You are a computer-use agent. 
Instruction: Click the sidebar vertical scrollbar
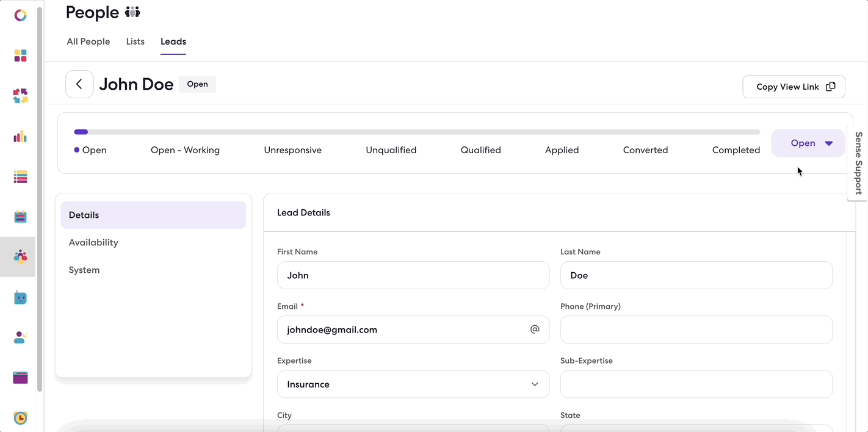tap(40, 200)
